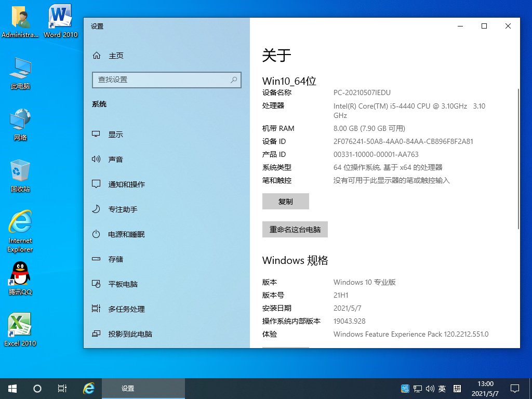Open the 声音 settings menu item
The width and height of the screenshot is (532, 399).
coord(166,159)
